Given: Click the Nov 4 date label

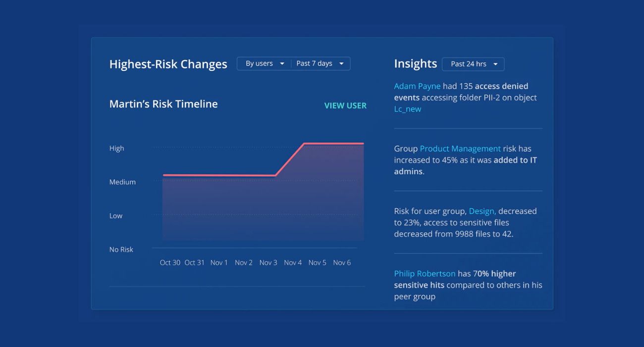Looking at the screenshot, I should click(293, 263).
